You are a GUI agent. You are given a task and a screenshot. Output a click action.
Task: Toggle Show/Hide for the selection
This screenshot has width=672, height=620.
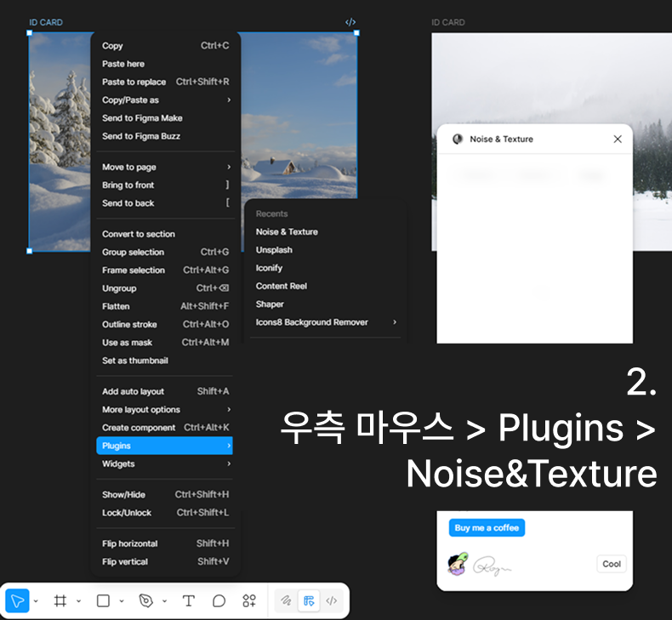165,494
